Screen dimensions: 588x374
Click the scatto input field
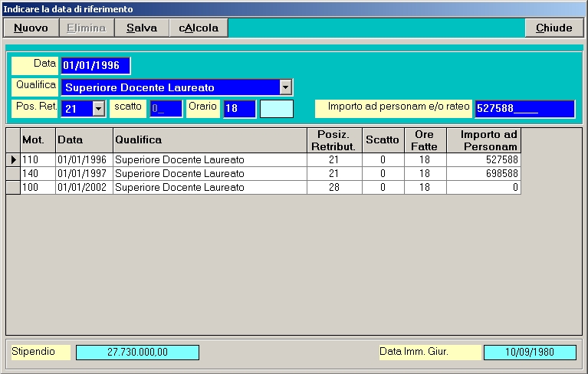point(166,109)
